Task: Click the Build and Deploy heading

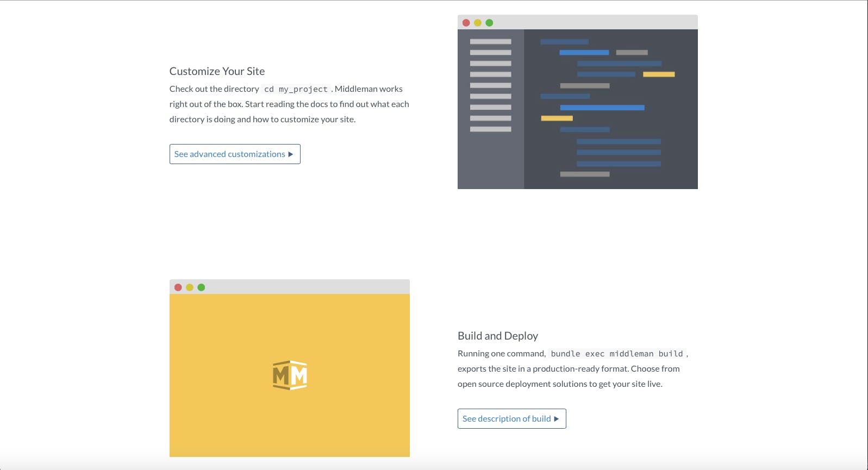Action: click(498, 336)
